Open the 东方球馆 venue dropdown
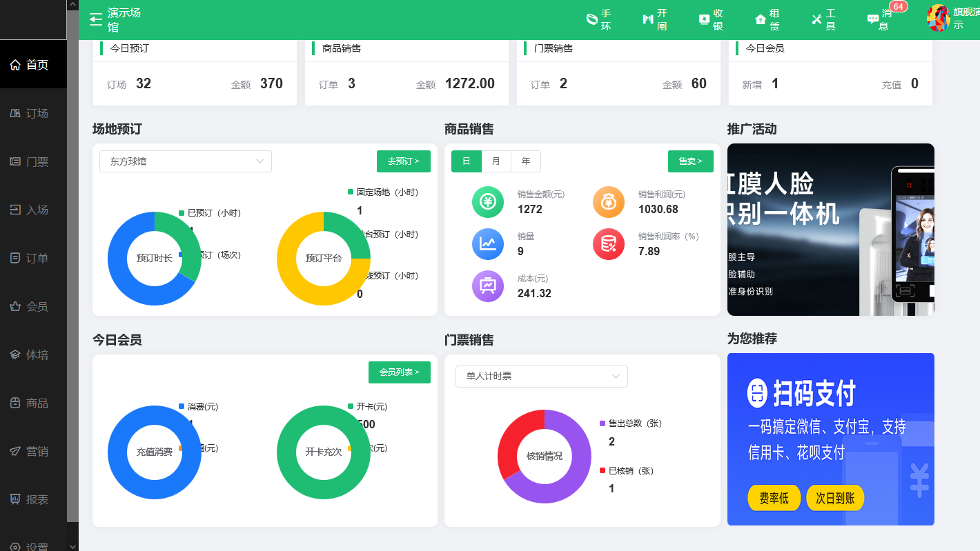Image resolution: width=980 pixels, height=551 pixels. pos(185,161)
